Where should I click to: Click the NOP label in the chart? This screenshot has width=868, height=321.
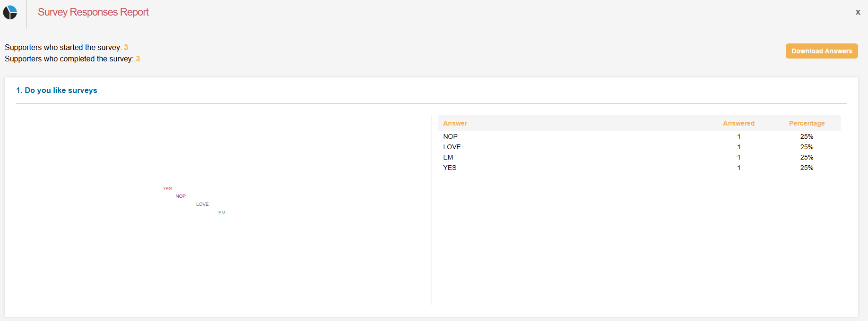pos(181,196)
